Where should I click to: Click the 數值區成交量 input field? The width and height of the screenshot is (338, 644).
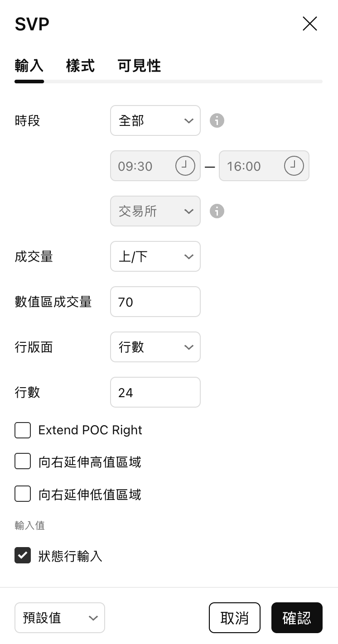point(155,302)
